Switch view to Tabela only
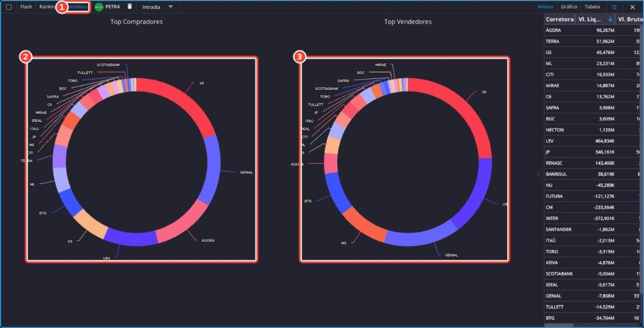Image resolution: width=644 pixels, height=328 pixels. click(592, 7)
